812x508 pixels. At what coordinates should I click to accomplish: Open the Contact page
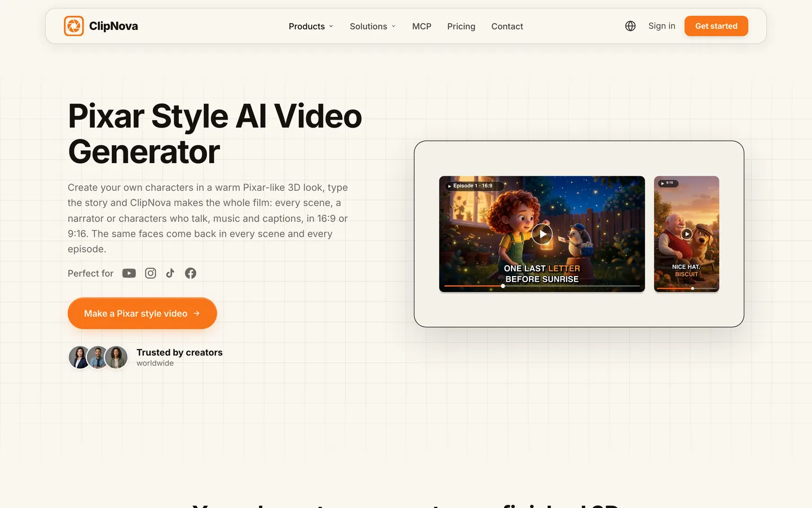coord(507,26)
